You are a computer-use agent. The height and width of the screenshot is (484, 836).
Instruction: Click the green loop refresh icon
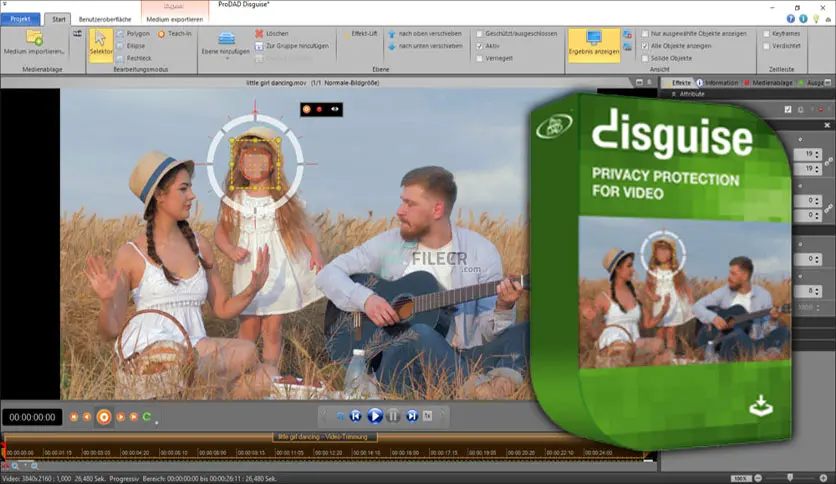click(x=147, y=417)
